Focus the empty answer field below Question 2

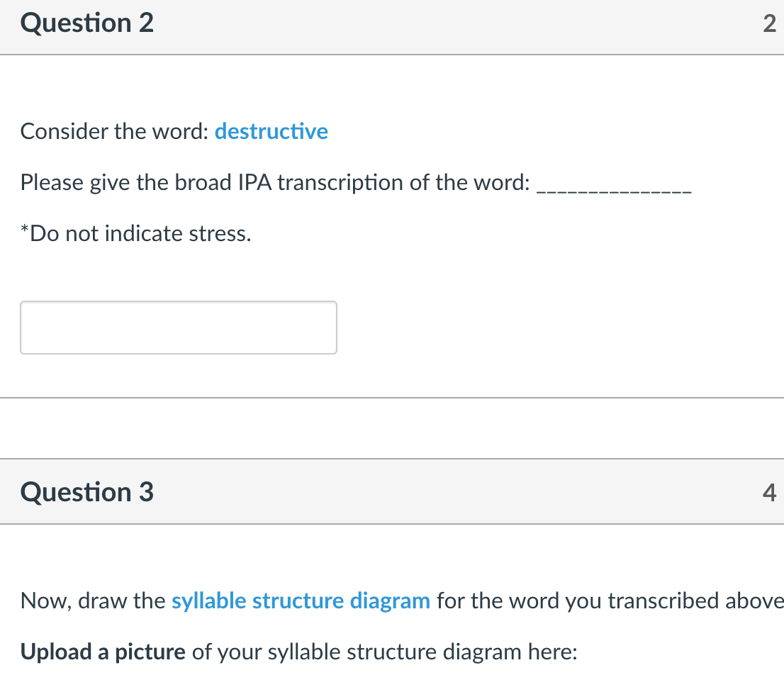(x=178, y=327)
